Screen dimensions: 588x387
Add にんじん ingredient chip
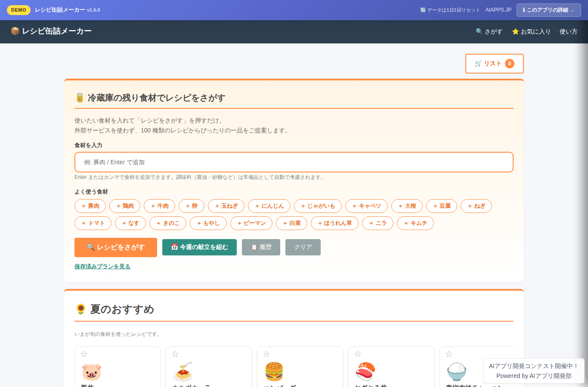(269, 206)
